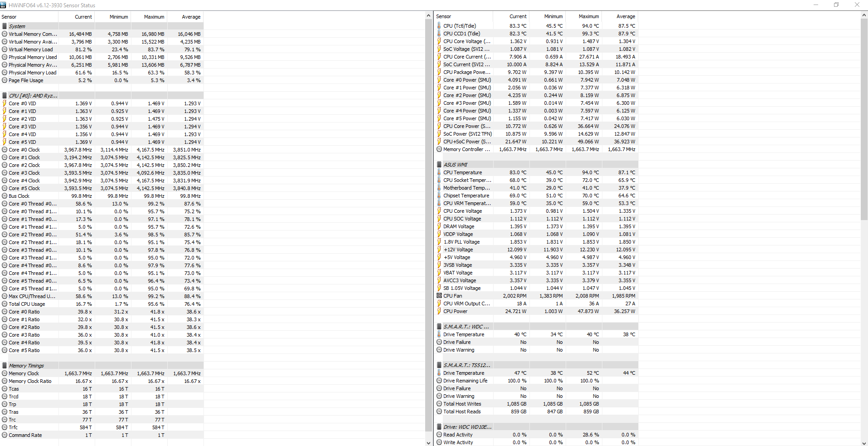Viewport: 868px width, 446px height.
Task: Click the circle icon next to Total Host Writes
Action: [439, 404]
